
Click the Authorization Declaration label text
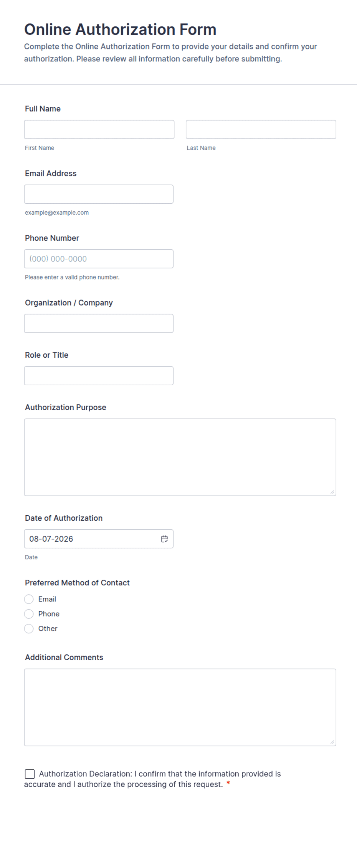click(152, 779)
